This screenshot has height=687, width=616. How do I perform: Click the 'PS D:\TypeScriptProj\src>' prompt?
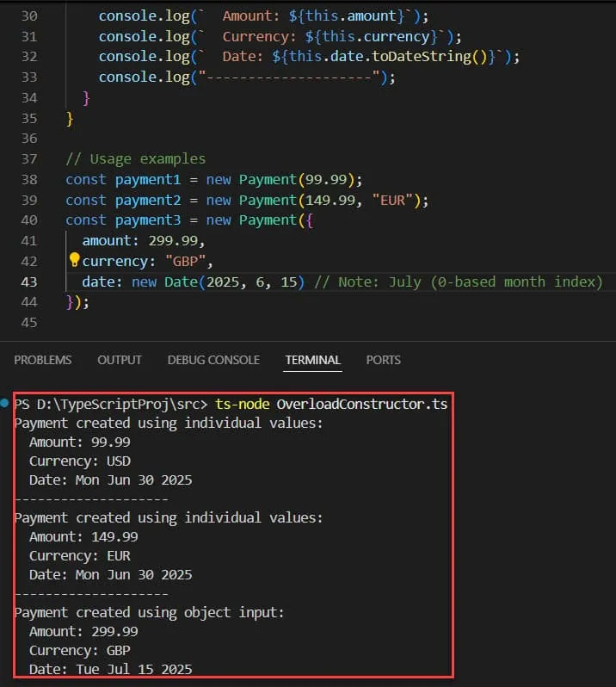(x=111, y=404)
